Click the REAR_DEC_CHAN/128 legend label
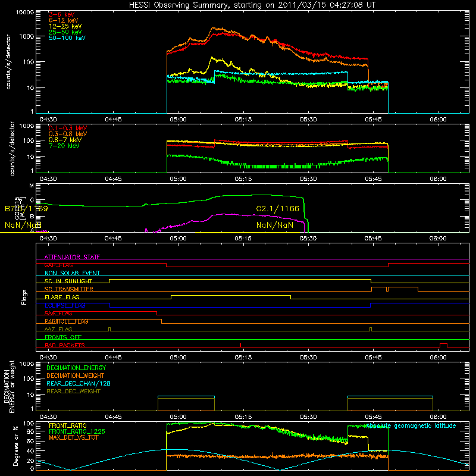The width and height of the screenshot is (476, 476). click(79, 383)
